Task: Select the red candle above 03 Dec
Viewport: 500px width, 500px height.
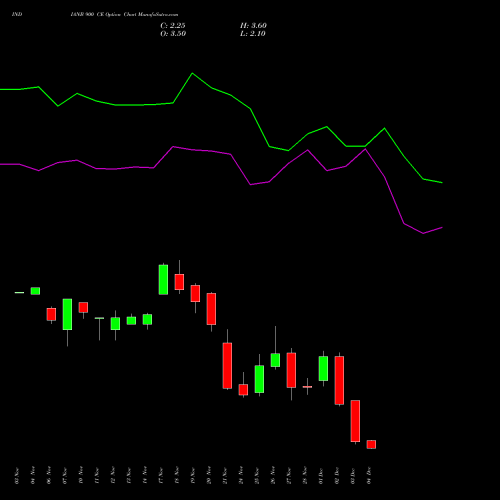Action: click(x=355, y=421)
